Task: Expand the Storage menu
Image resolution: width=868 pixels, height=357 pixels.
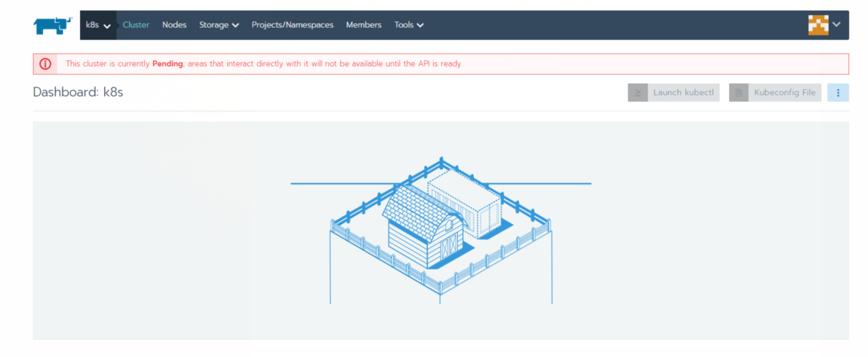Action: point(219,25)
